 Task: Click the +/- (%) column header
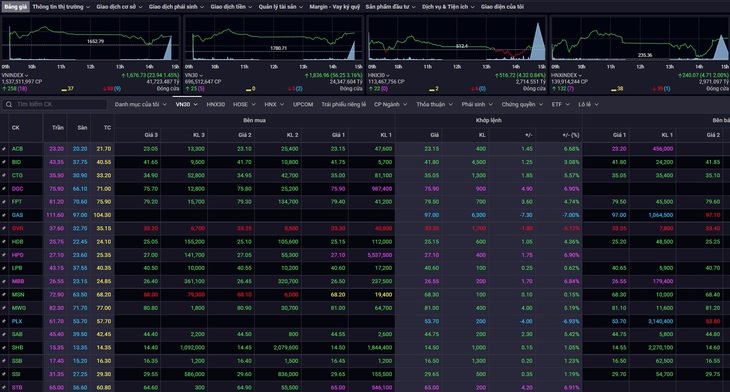click(571, 135)
